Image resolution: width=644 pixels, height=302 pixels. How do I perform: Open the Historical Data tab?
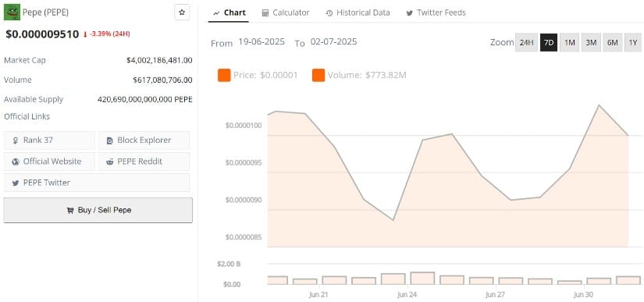coord(358,12)
